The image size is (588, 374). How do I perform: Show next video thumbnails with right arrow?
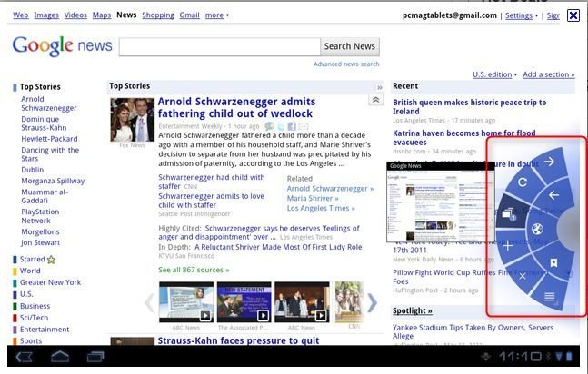(x=372, y=302)
